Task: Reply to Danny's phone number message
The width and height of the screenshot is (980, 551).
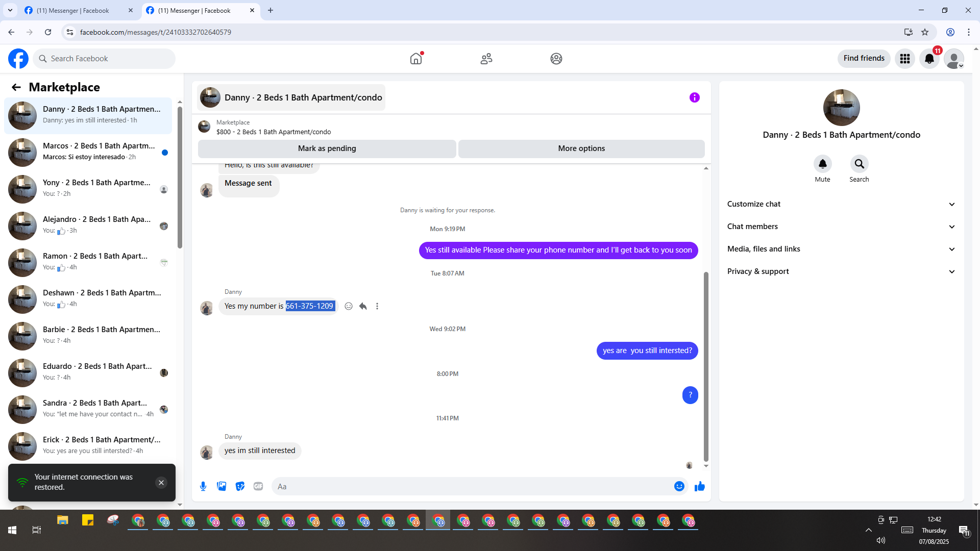Action: pyautogui.click(x=363, y=306)
